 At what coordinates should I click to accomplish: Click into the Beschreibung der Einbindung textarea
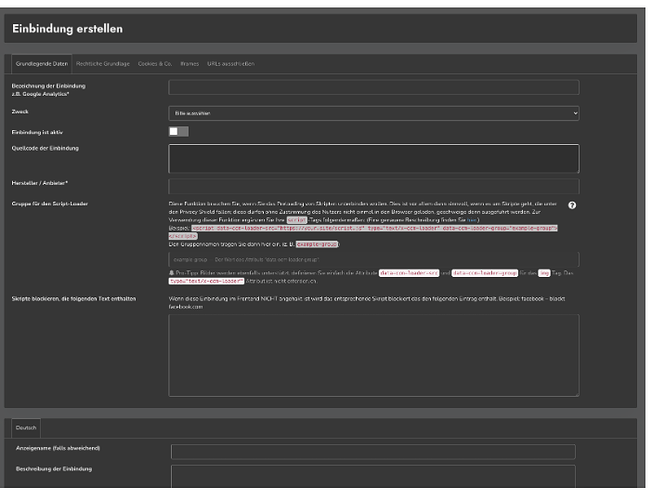[x=373, y=476]
